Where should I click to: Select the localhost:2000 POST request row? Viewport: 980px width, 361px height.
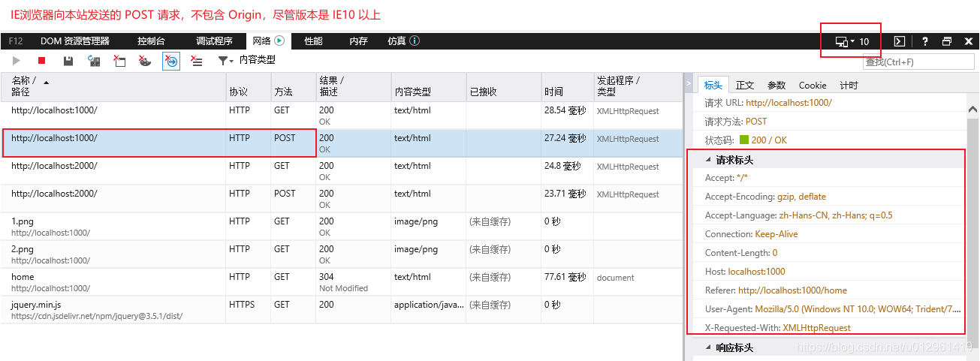click(342, 199)
